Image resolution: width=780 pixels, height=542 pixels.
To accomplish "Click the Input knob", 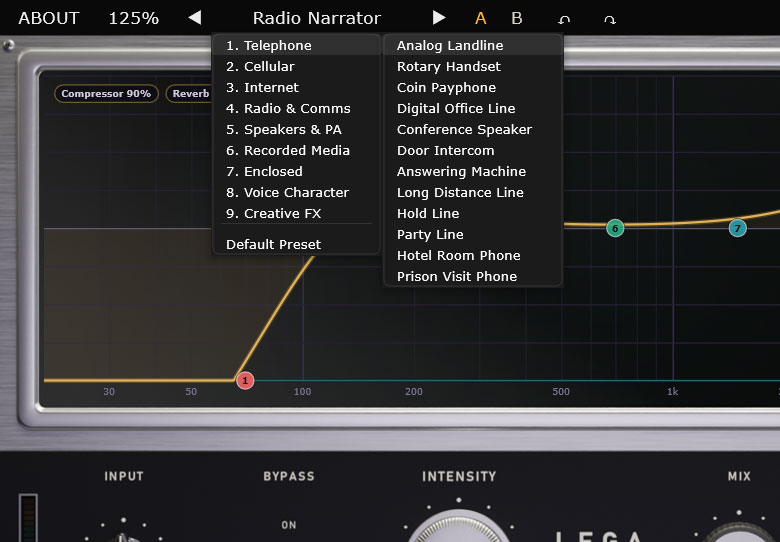I will (123, 538).
